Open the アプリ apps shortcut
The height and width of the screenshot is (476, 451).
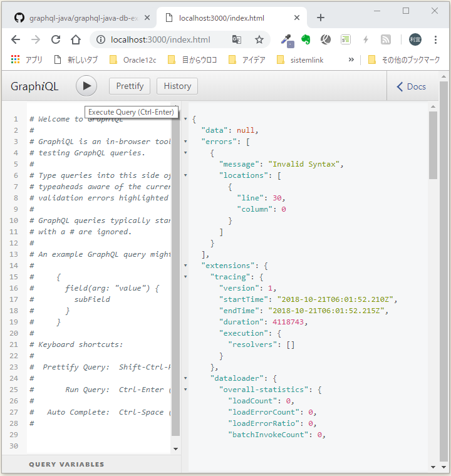tap(27, 59)
